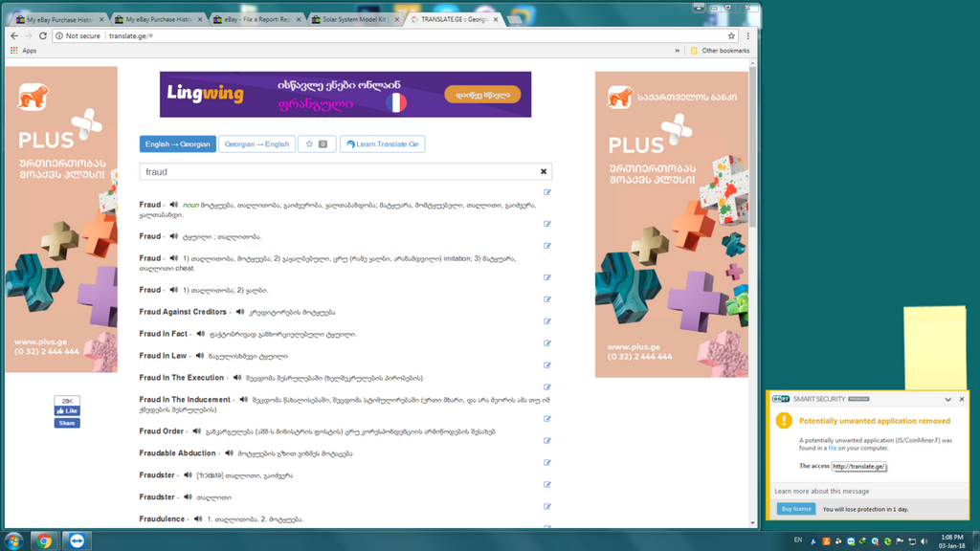The image size is (980, 551).
Task: Open the yellow sticky note on desktop
Action: tap(936, 347)
